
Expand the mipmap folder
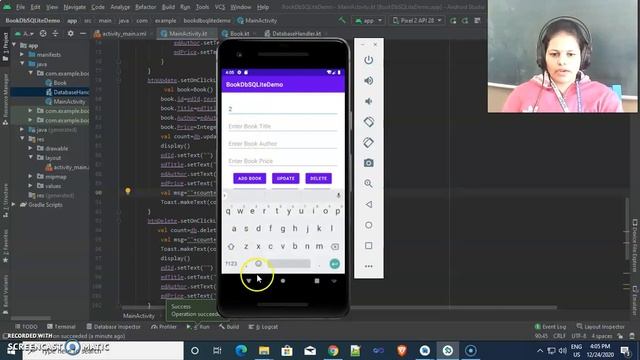tap(31, 176)
